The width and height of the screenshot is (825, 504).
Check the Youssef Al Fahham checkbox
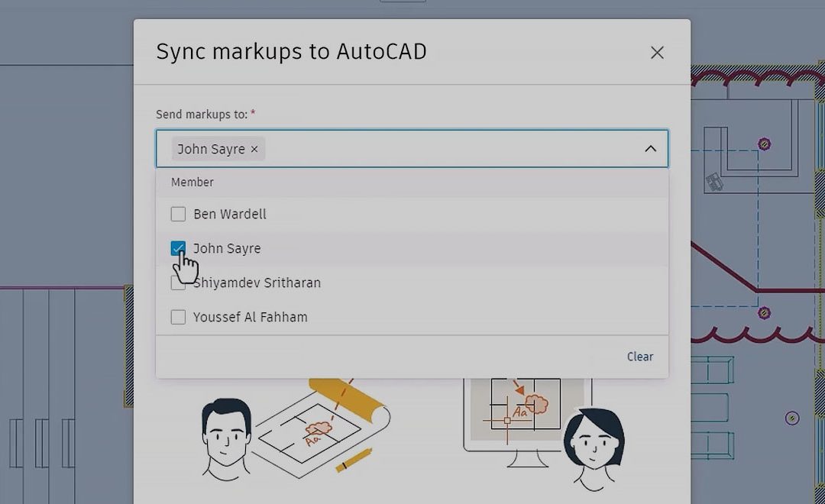click(178, 317)
